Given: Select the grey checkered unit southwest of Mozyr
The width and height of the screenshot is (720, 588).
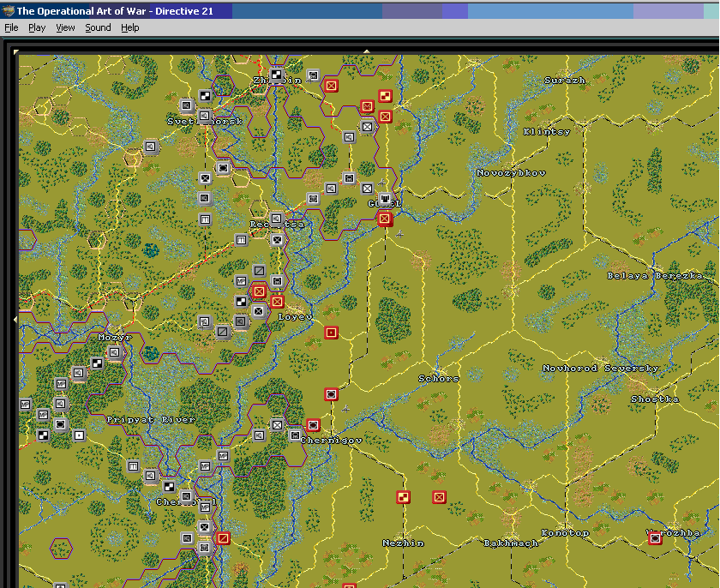Looking at the screenshot, I should [98, 364].
